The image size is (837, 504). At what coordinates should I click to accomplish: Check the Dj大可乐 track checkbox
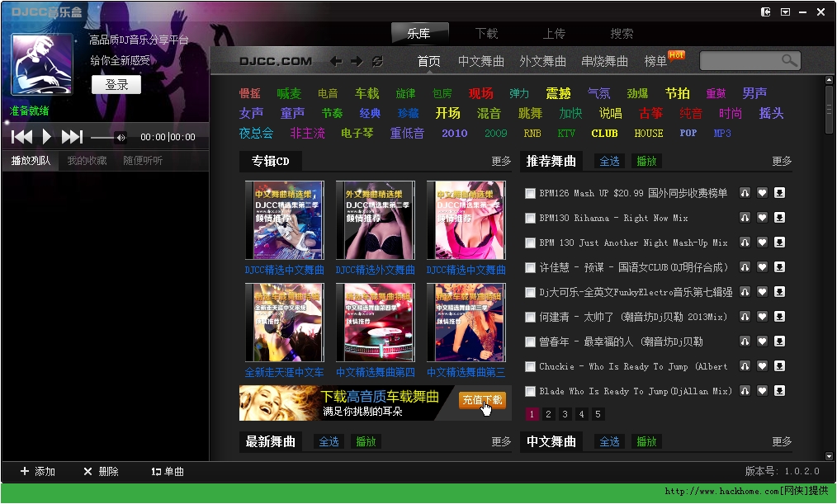pyautogui.click(x=530, y=292)
